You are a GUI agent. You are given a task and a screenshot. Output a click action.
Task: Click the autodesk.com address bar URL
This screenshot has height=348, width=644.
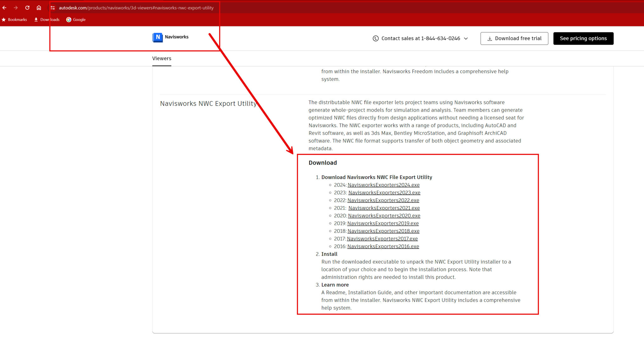[x=136, y=8]
